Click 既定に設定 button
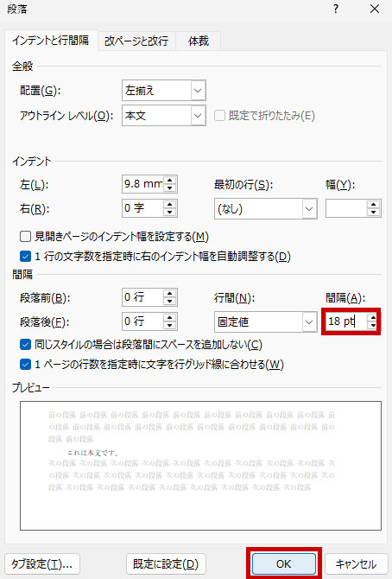392x579 pixels. (166, 563)
